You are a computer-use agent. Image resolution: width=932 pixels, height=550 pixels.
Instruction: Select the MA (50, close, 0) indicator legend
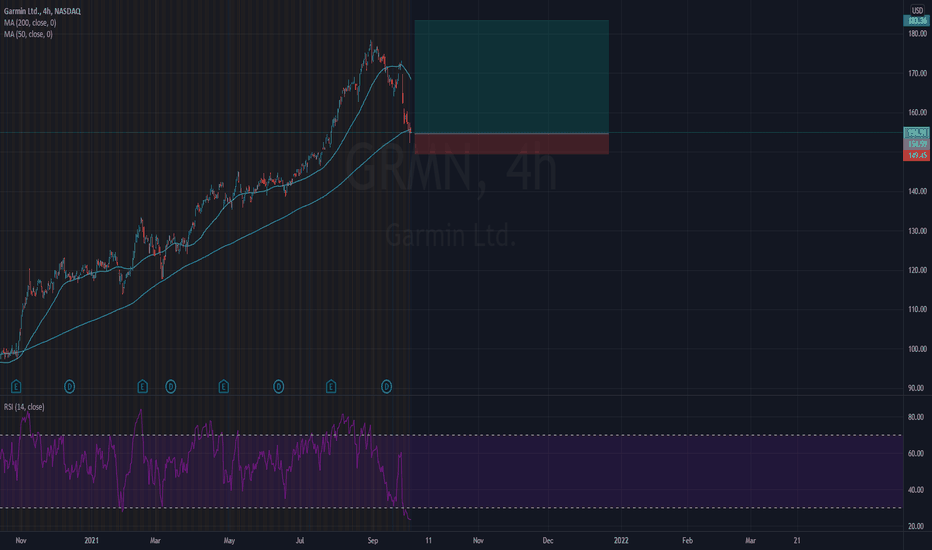coord(28,34)
